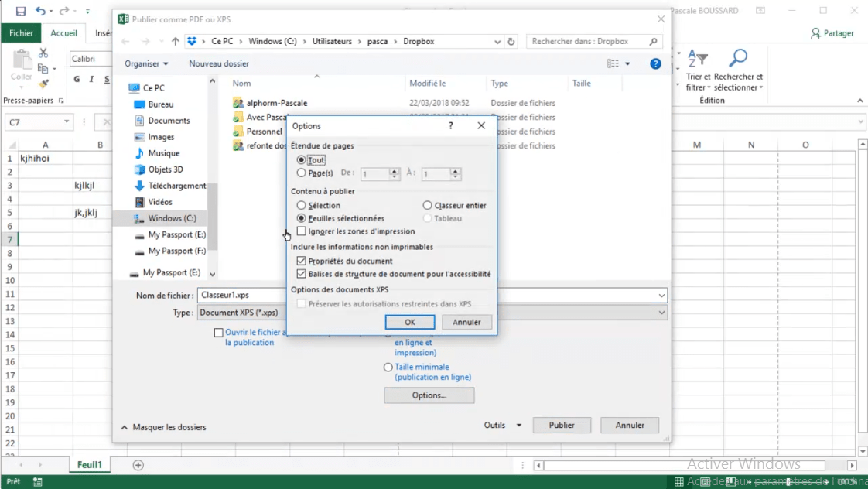Image resolution: width=868 pixels, height=489 pixels.
Task: Confirm with OK in the Options dialog
Action: (x=409, y=322)
